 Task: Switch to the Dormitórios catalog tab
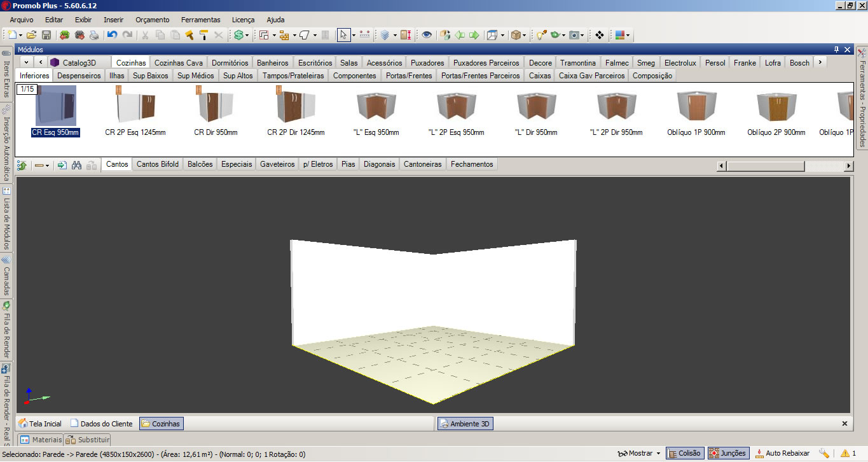coord(230,62)
